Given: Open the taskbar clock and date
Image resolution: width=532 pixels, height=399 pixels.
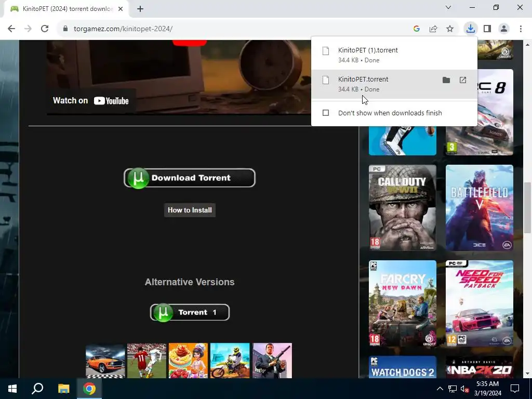Looking at the screenshot, I should (487, 389).
